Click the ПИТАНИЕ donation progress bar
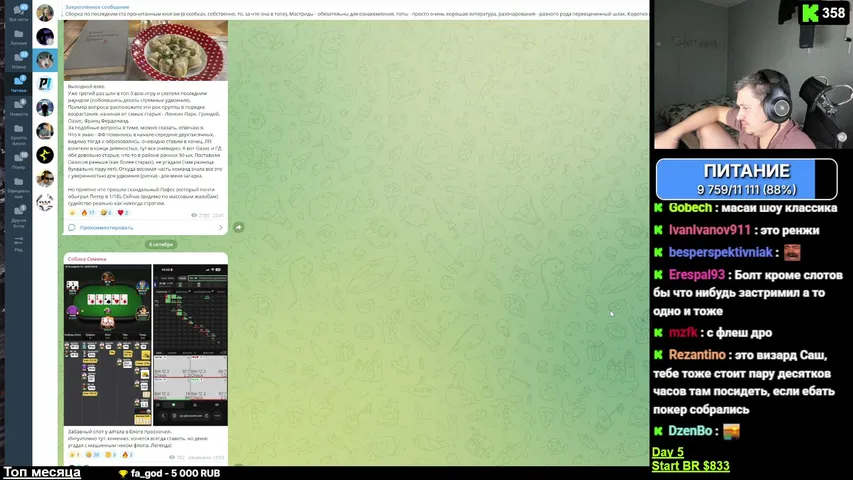This screenshot has width=853, height=480. coord(746,179)
